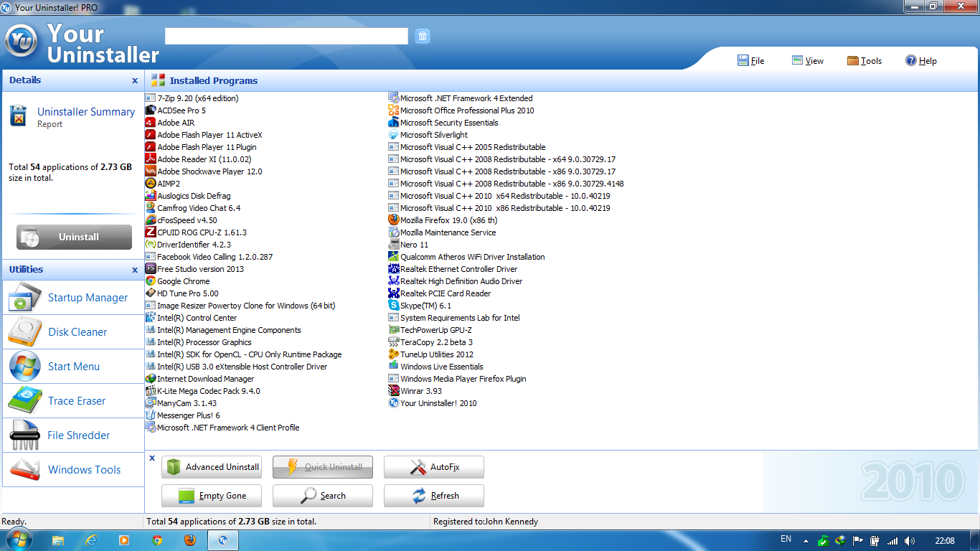Select Windows Live Essentials entry
Screen dimensions: 980x551
coord(435,367)
